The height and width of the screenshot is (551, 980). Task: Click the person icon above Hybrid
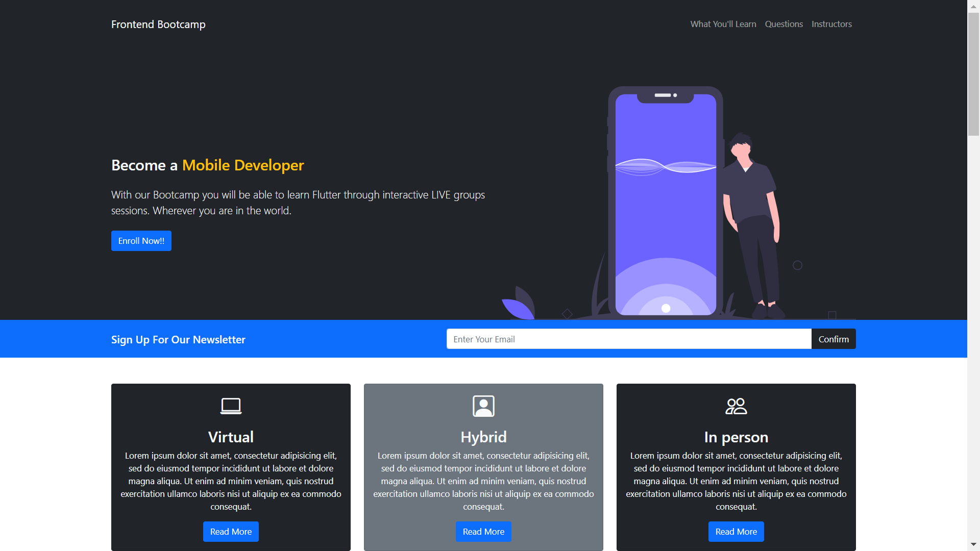coord(483,406)
